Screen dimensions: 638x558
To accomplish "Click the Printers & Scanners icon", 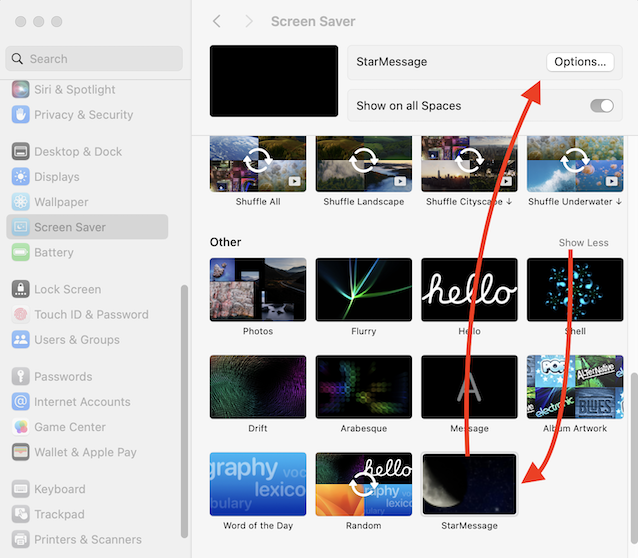I will (20, 540).
